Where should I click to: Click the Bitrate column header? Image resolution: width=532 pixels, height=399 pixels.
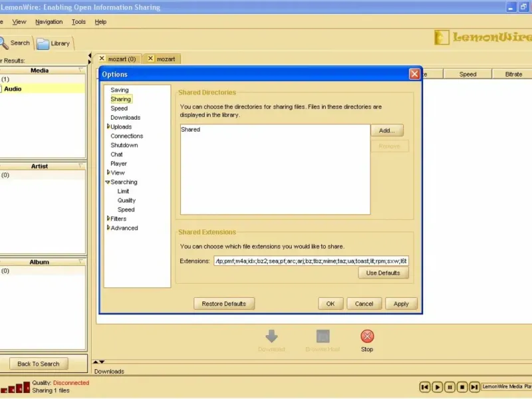(x=513, y=74)
